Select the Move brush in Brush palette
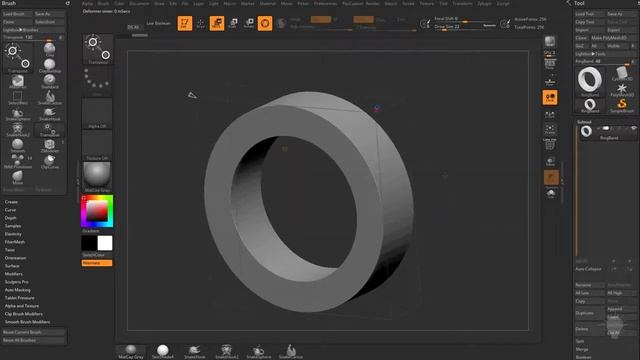The image size is (640, 360). [18, 178]
